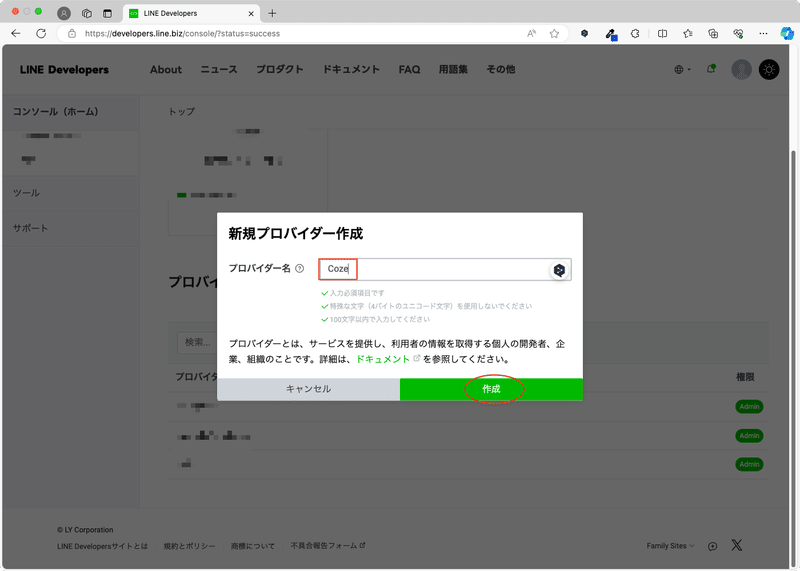Open the ドキュメント header menu
800x571 pixels.
click(351, 69)
